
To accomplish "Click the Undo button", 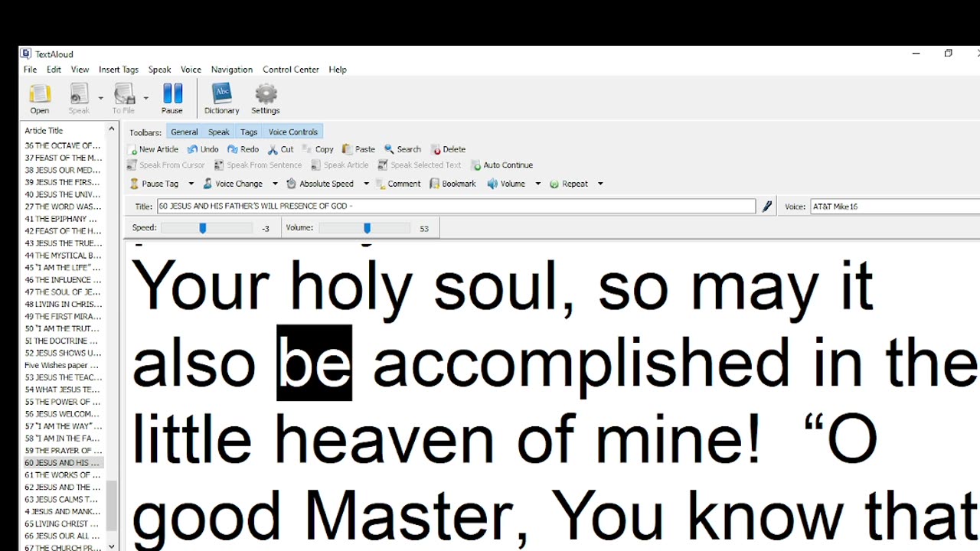I will [x=204, y=149].
